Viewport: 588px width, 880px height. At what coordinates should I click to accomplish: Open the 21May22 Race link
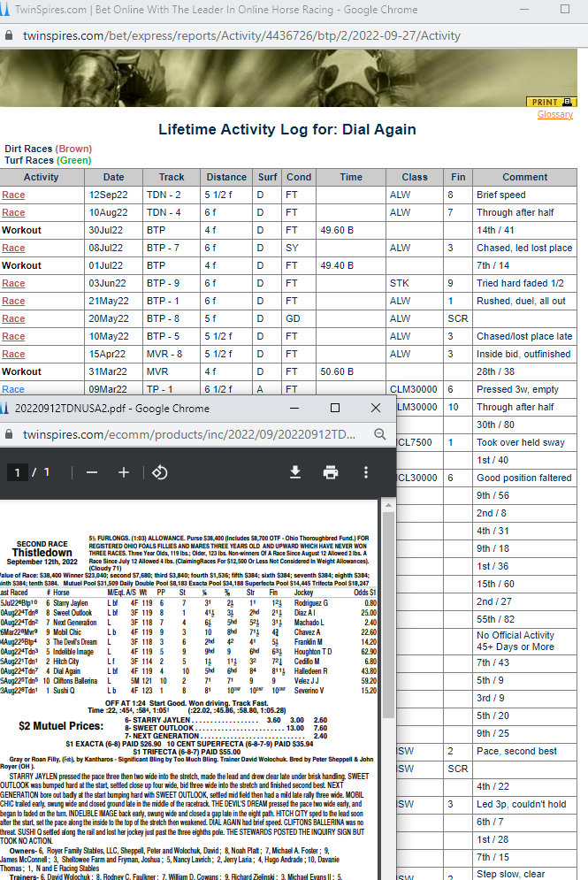point(13,301)
